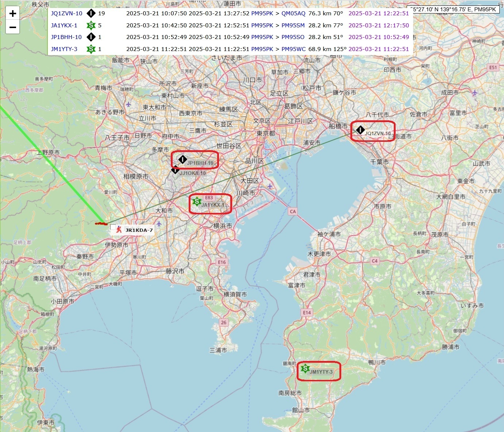Click the zoom-in plus button
Screen dimensions: 504x432
(13, 14)
